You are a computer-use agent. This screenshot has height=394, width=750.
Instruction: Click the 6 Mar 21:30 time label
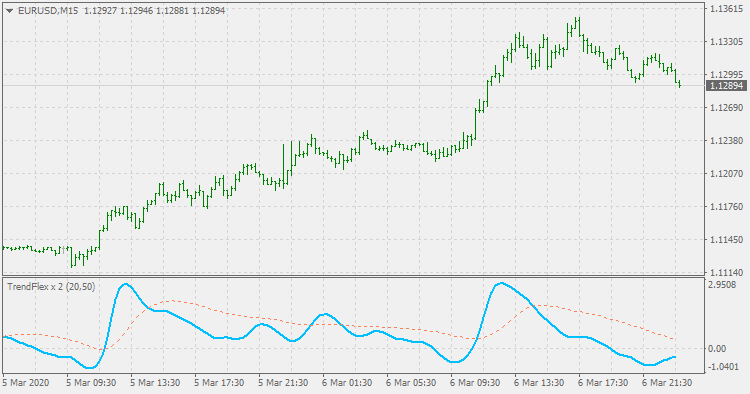(667, 383)
